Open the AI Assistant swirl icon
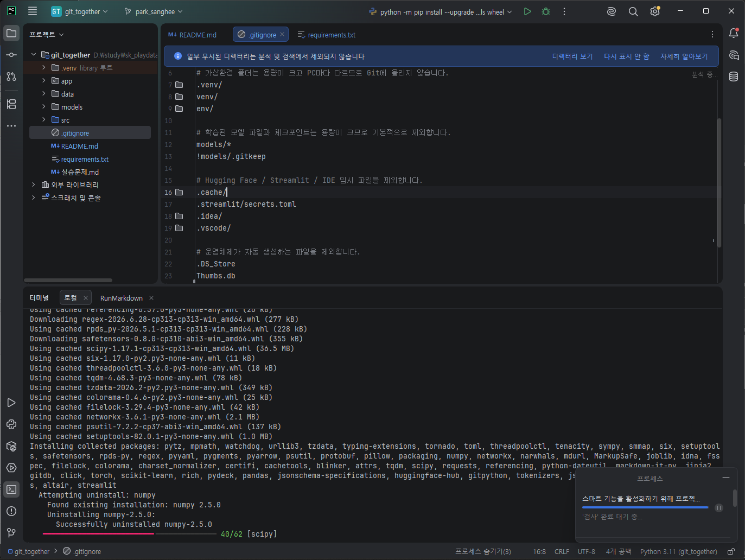Viewport: 745px width, 560px height. coord(612,11)
